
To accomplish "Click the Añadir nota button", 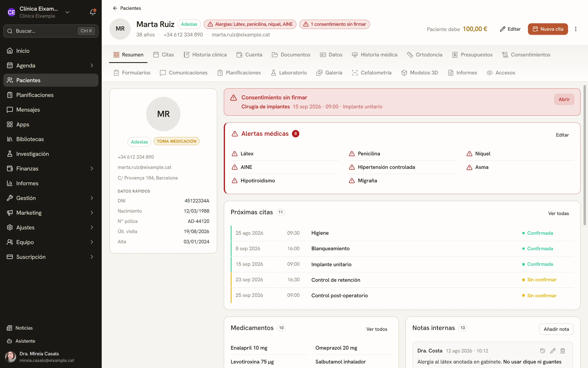I will coord(556,329).
